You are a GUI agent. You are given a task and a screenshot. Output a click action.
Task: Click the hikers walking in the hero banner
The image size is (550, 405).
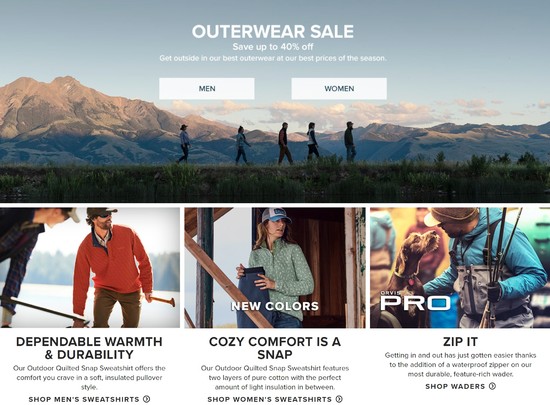coord(267,143)
